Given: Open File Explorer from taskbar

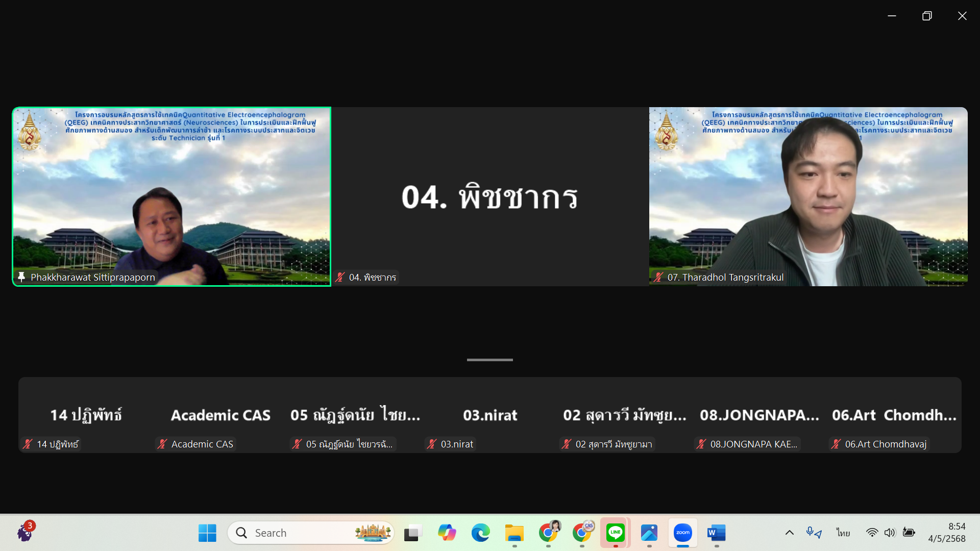Looking at the screenshot, I should (514, 533).
